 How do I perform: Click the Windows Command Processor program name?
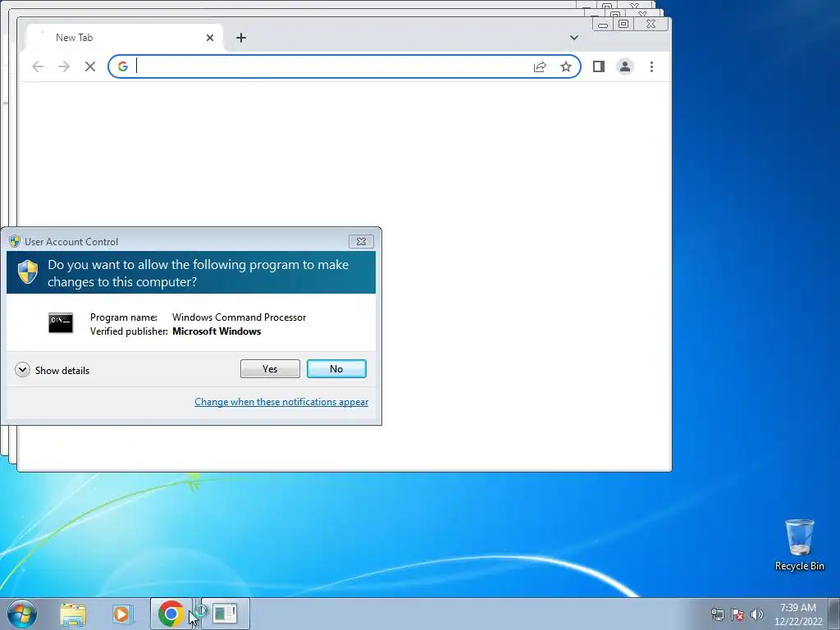[239, 317]
